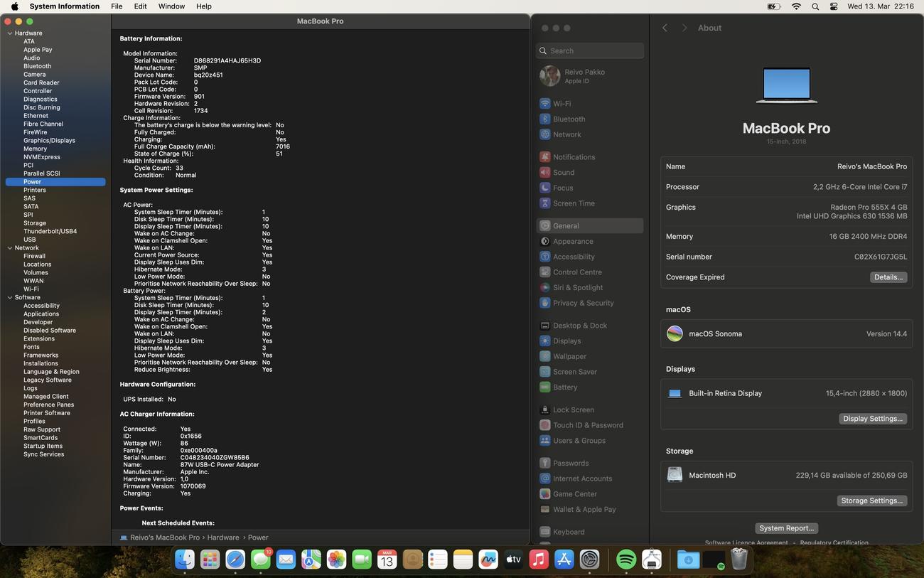Open System Information application menu
This screenshot has width=924, height=578.
coord(65,6)
